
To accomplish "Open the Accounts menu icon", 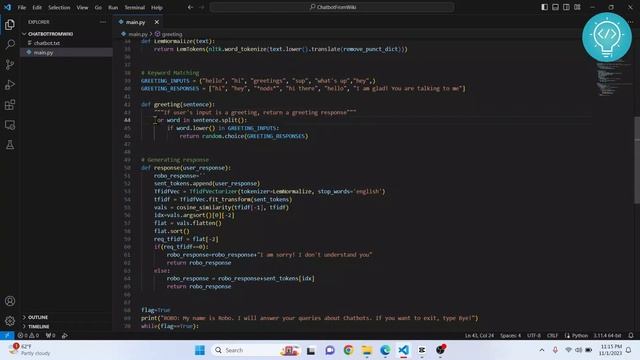I will pyautogui.click(x=10, y=301).
